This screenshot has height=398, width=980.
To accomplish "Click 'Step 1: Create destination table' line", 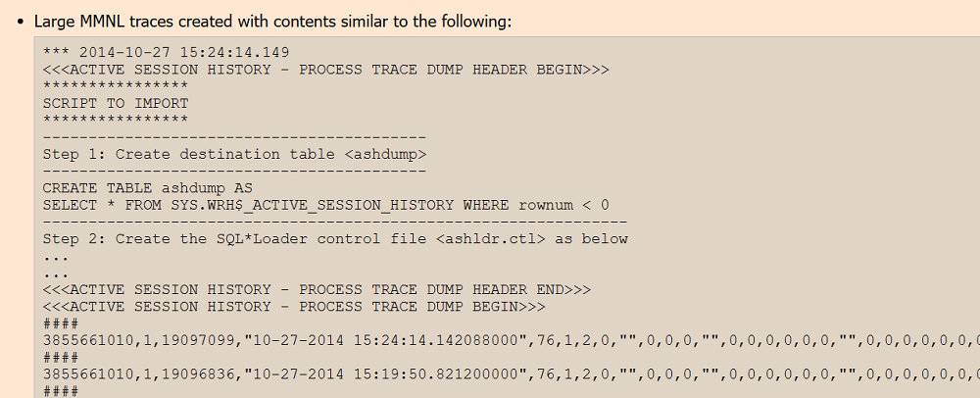I will 235,154.
